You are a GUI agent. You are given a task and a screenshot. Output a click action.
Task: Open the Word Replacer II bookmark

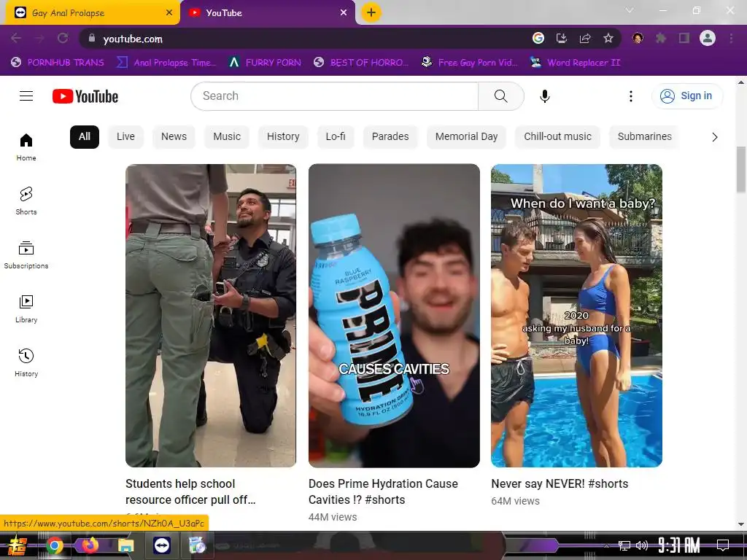pyautogui.click(x=575, y=63)
